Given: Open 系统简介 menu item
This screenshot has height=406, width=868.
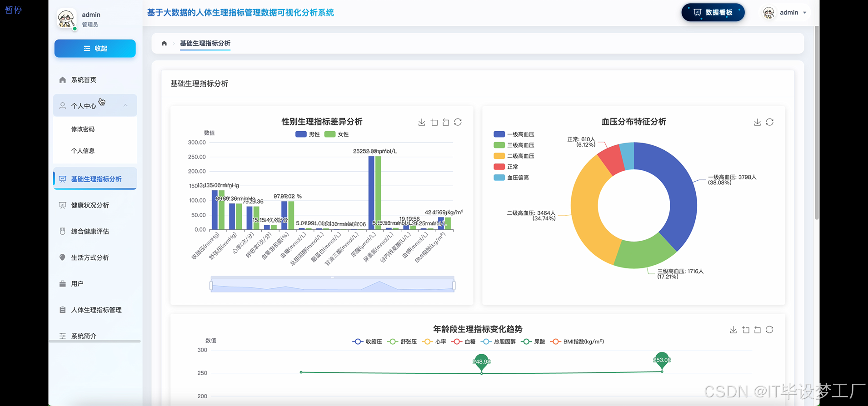Looking at the screenshot, I should 95,336.
